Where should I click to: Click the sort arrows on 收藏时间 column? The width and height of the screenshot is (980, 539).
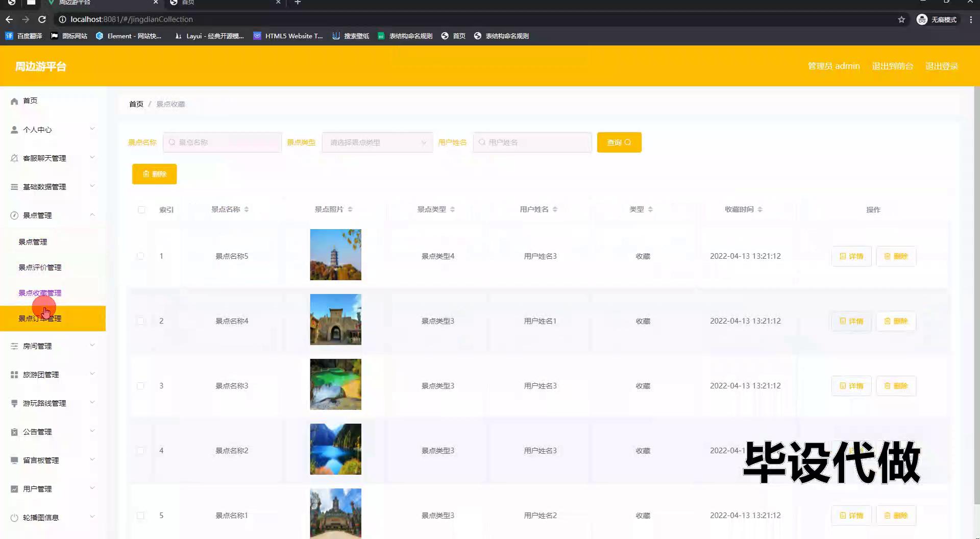(760, 209)
